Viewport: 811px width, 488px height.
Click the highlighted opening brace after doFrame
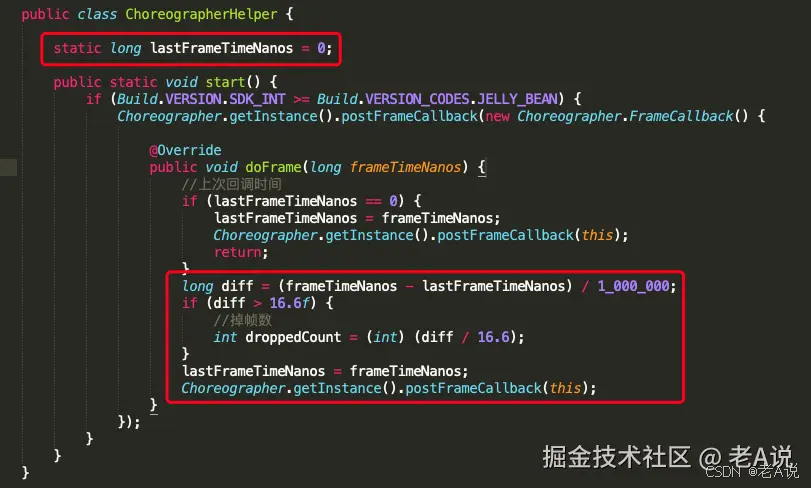point(482,167)
